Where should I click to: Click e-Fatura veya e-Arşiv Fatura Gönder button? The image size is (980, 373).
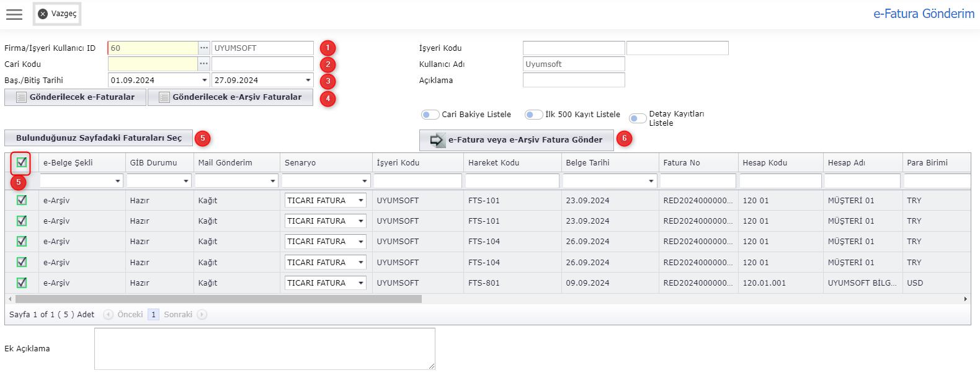coord(517,140)
